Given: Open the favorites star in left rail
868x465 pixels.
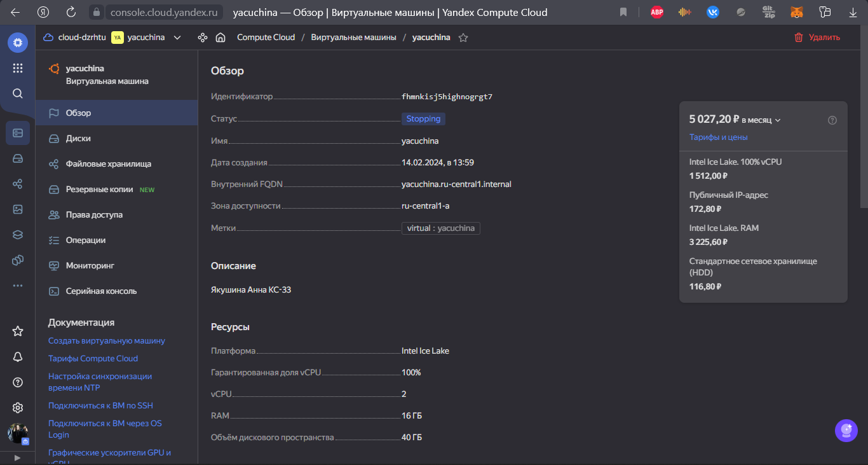Looking at the screenshot, I should pos(18,331).
